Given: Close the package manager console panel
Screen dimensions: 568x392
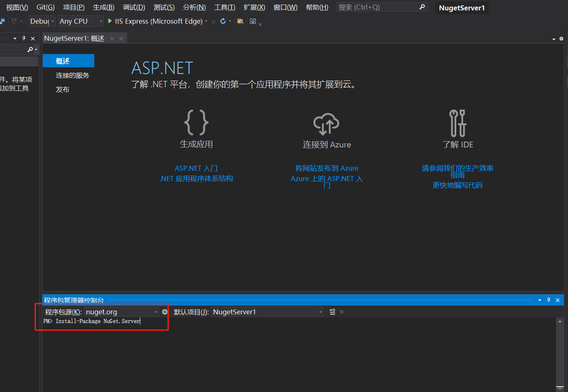Looking at the screenshot, I should (x=558, y=300).
